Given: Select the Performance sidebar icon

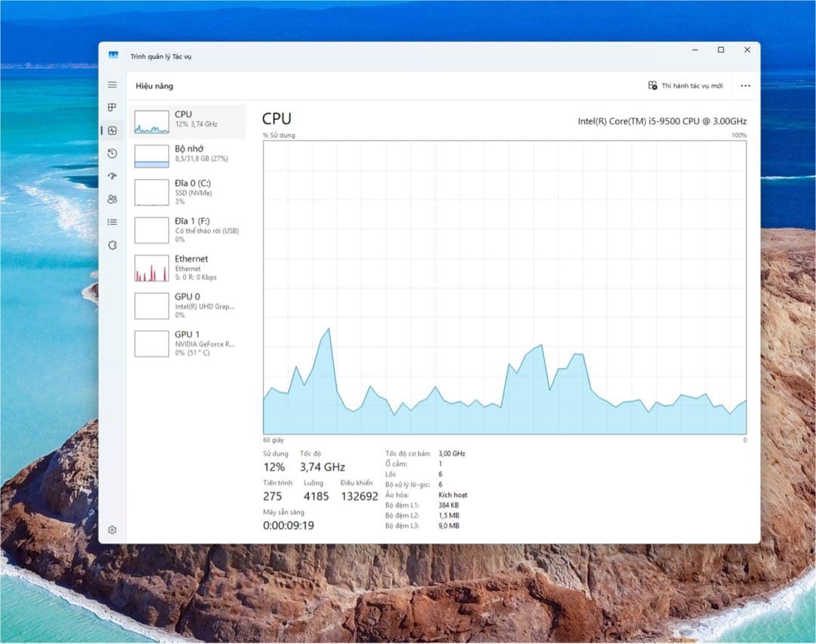Looking at the screenshot, I should [112, 130].
